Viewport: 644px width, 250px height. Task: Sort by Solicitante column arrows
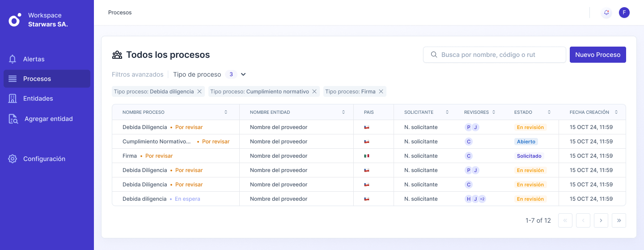pyautogui.click(x=447, y=112)
